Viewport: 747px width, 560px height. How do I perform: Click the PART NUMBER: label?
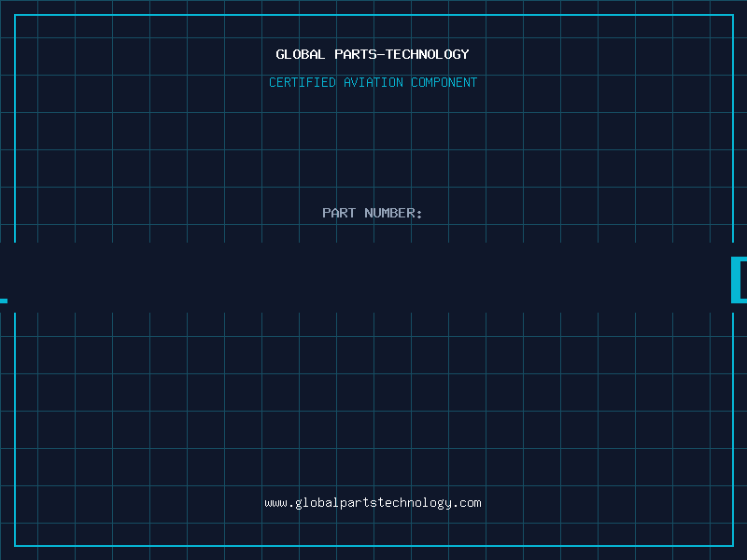[373, 213]
